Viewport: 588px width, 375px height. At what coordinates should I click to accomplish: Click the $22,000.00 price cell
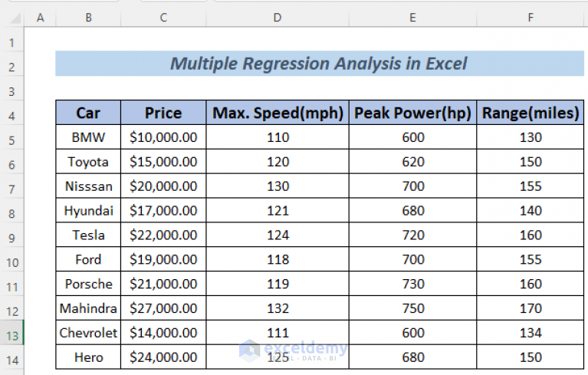pyautogui.click(x=163, y=235)
